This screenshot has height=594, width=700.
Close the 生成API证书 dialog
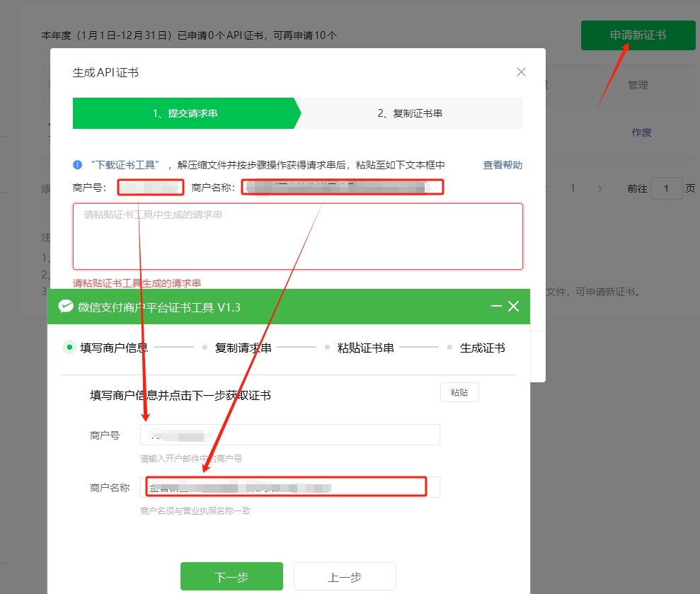tap(521, 72)
